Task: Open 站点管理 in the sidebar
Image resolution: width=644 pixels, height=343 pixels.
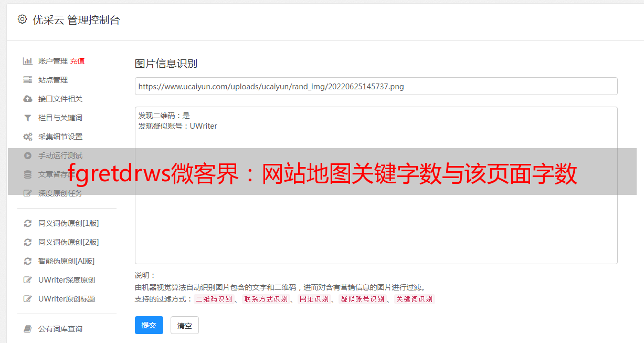Action: click(x=53, y=80)
